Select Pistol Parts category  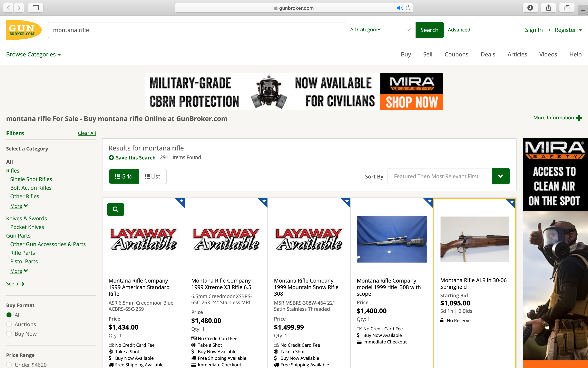pyautogui.click(x=24, y=261)
